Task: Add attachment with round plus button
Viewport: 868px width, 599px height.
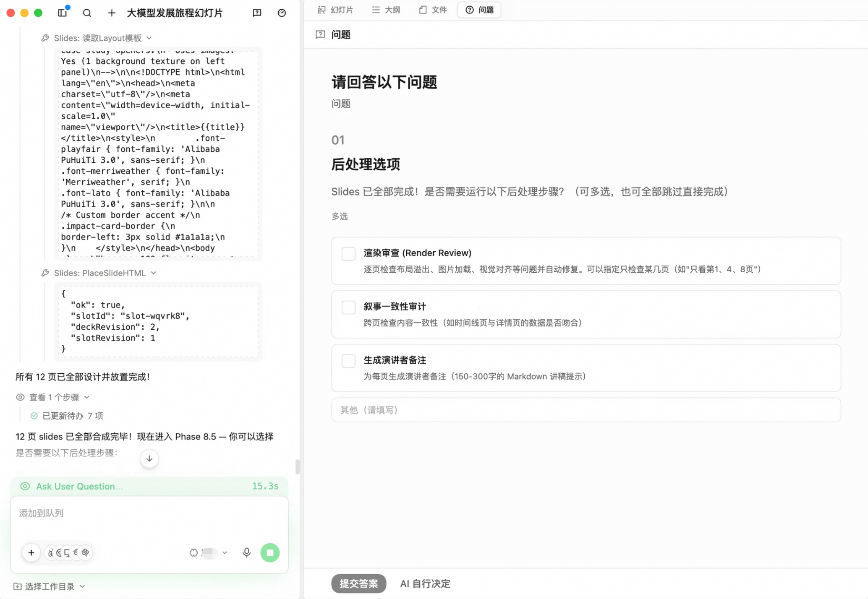Action: pyautogui.click(x=31, y=552)
